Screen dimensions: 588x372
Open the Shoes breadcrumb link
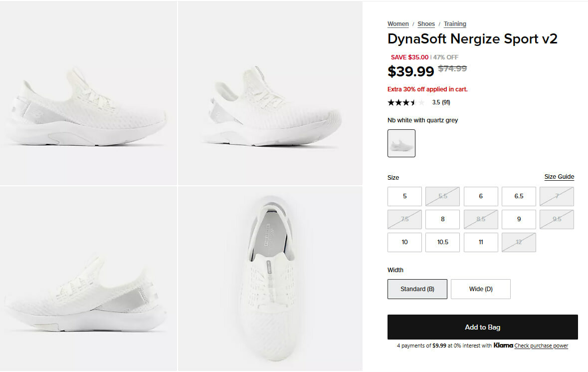[x=426, y=24]
